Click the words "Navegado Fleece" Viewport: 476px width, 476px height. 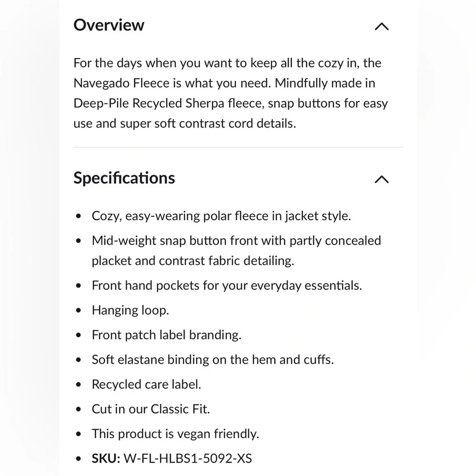(121, 83)
